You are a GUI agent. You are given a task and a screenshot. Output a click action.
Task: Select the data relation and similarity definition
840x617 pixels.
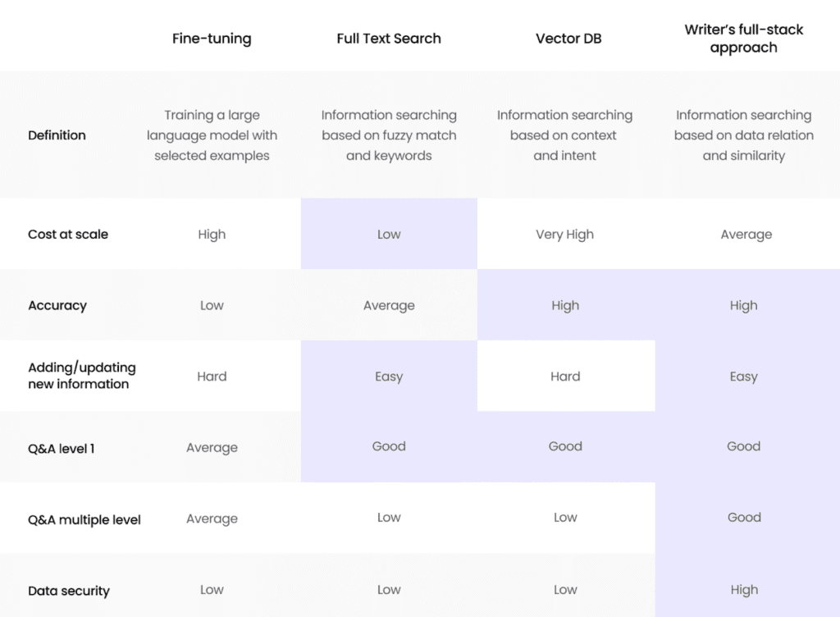click(x=743, y=135)
